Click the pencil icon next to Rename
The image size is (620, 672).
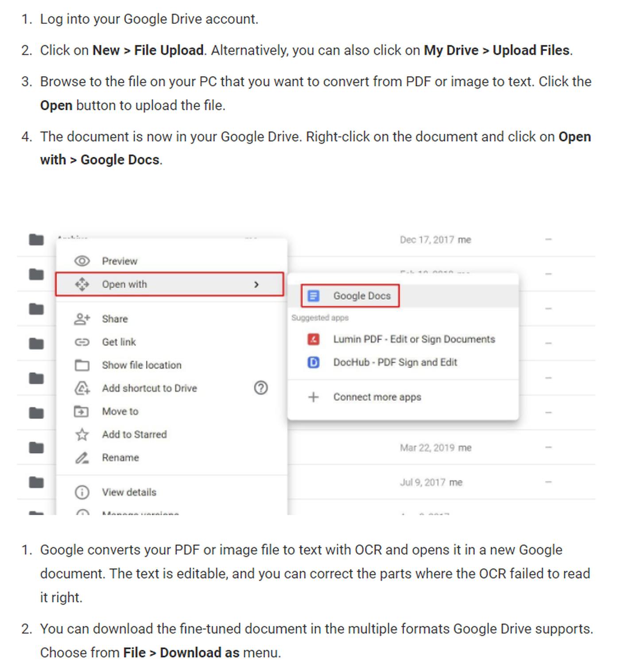(82, 458)
